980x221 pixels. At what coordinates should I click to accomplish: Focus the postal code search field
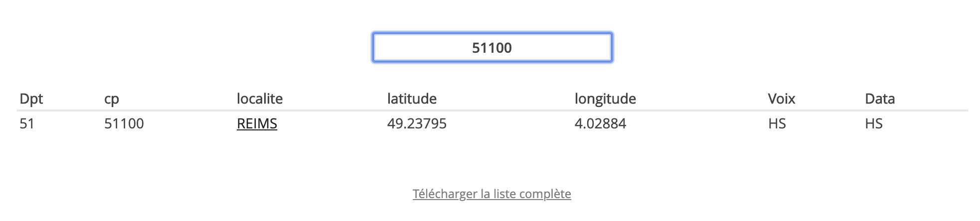tap(492, 48)
